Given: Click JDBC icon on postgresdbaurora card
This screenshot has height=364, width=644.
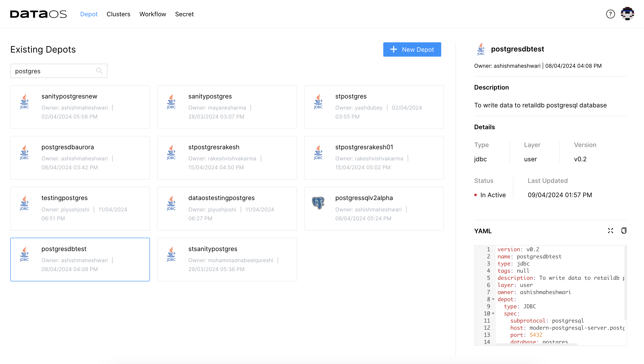Looking at the screenshot, I should pyautogui.click(x=24, y=152).
